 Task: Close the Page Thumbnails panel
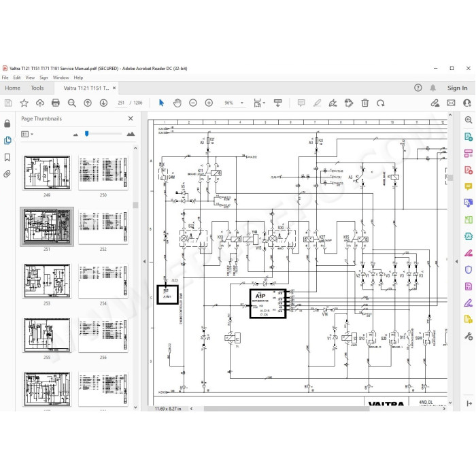131,118
